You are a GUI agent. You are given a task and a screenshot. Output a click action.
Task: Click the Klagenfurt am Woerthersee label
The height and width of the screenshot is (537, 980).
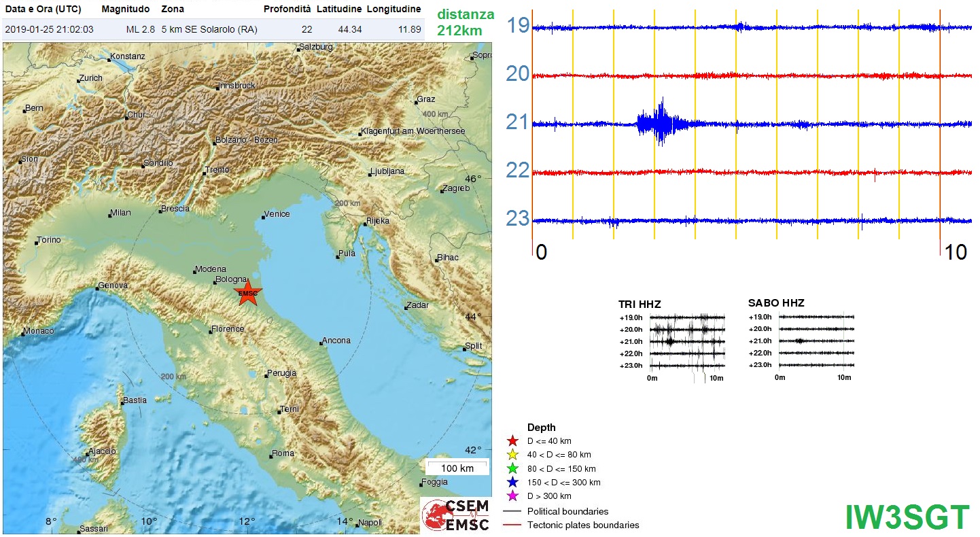pos(413,131)
